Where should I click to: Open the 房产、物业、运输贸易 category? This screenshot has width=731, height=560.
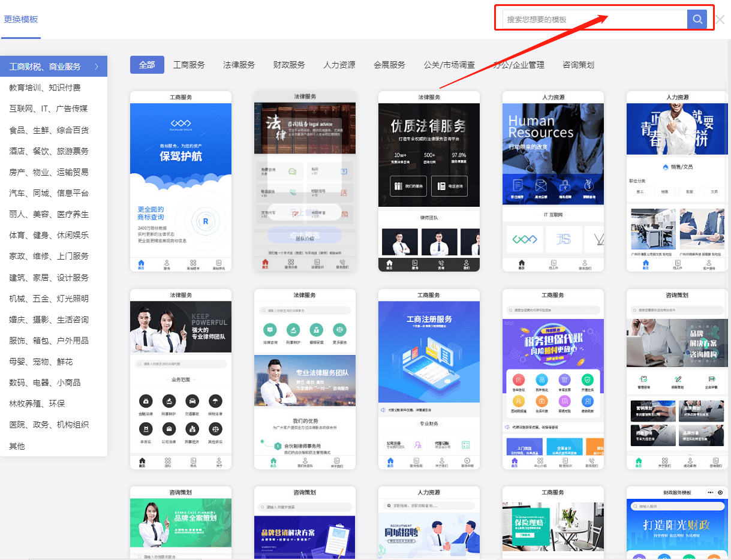(49, 172)
